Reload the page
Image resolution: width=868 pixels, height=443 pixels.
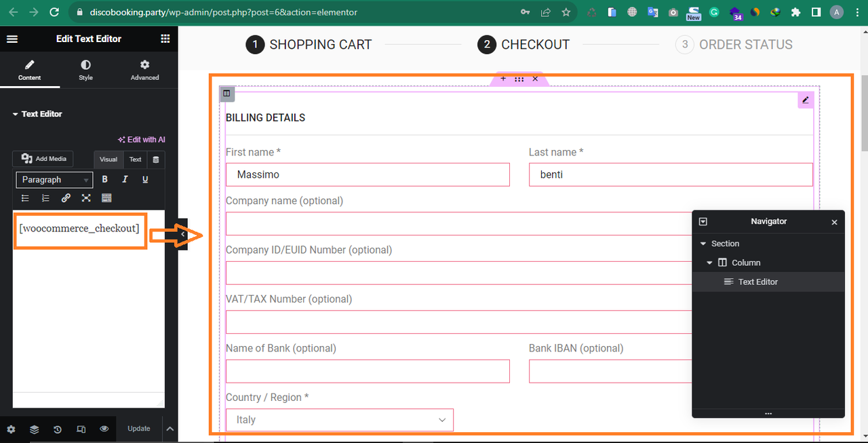(x=54, y=12)
